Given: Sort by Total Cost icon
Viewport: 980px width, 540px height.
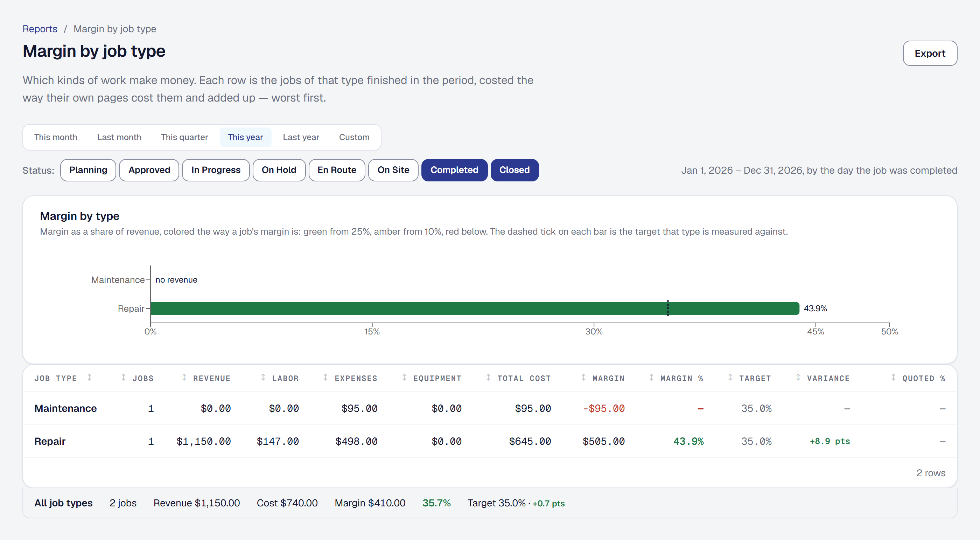Looking at the screenshot, I should (488, 377).
